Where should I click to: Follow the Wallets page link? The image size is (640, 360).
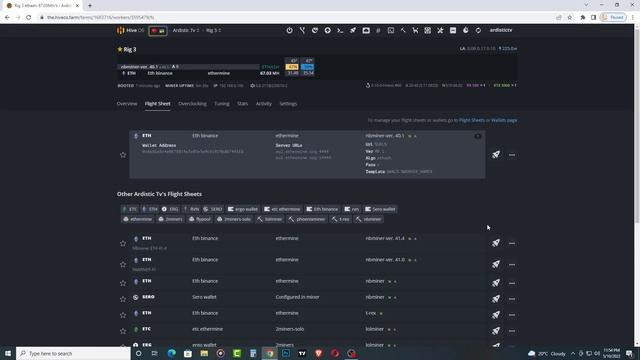point(504,120)
